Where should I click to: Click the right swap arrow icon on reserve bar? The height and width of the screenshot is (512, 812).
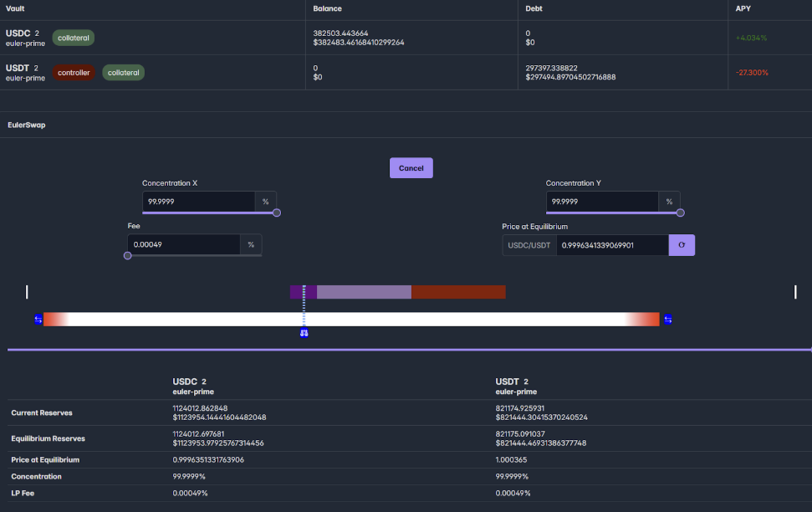pos(667,320)
